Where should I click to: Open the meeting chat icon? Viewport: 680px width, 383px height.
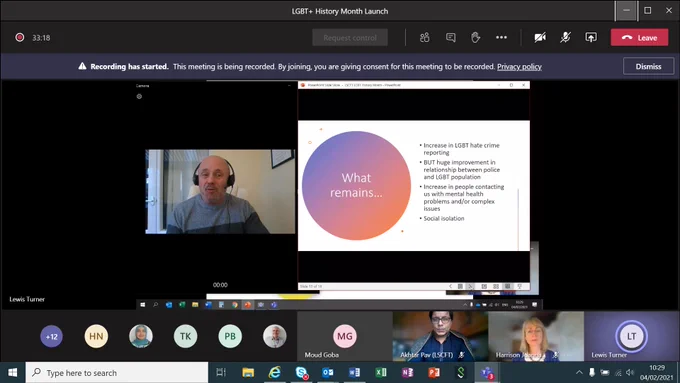451,38
